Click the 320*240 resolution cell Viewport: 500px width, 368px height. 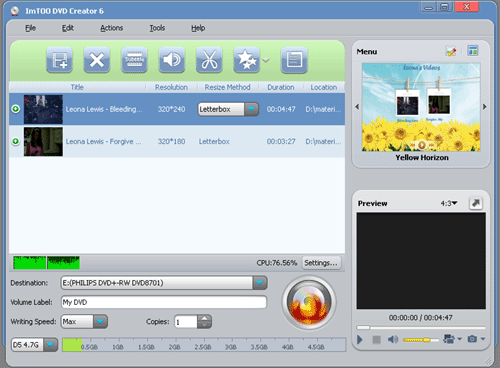coord(171,109)
